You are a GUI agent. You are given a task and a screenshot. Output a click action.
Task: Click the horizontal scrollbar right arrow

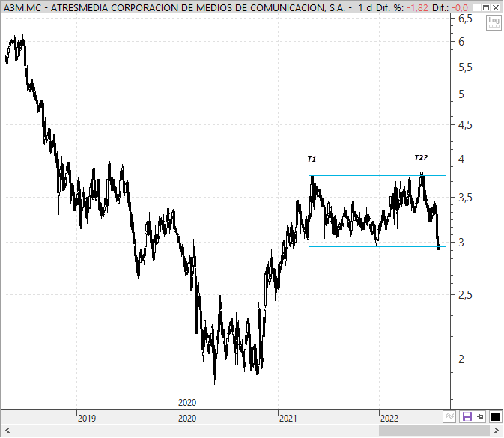tap(496, 430)
